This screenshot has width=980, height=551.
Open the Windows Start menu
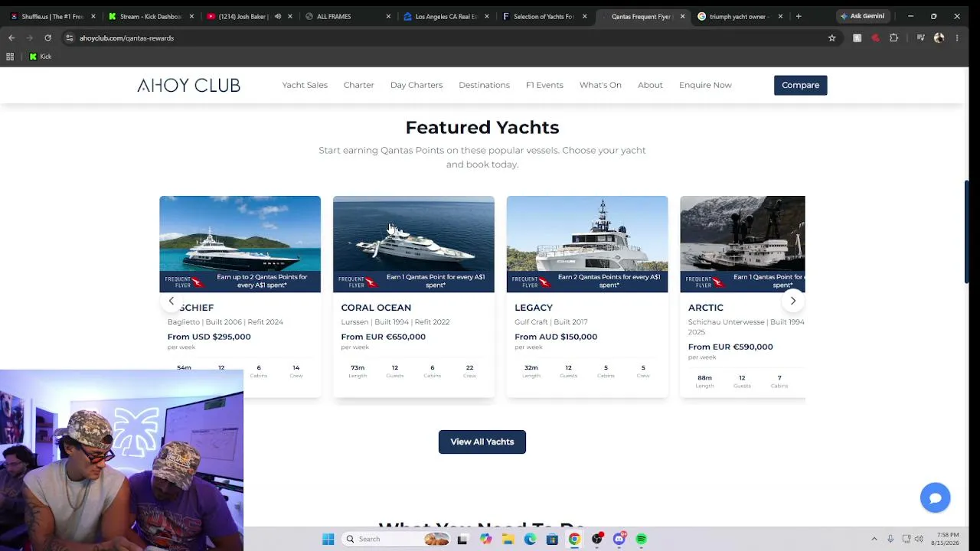328,540
